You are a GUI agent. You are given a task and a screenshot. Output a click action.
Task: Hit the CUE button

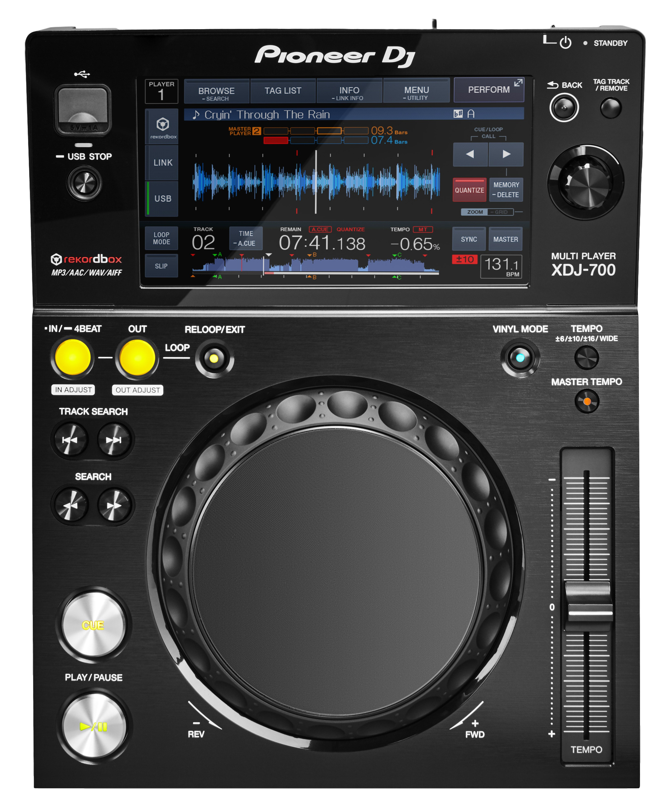[93, 625]
